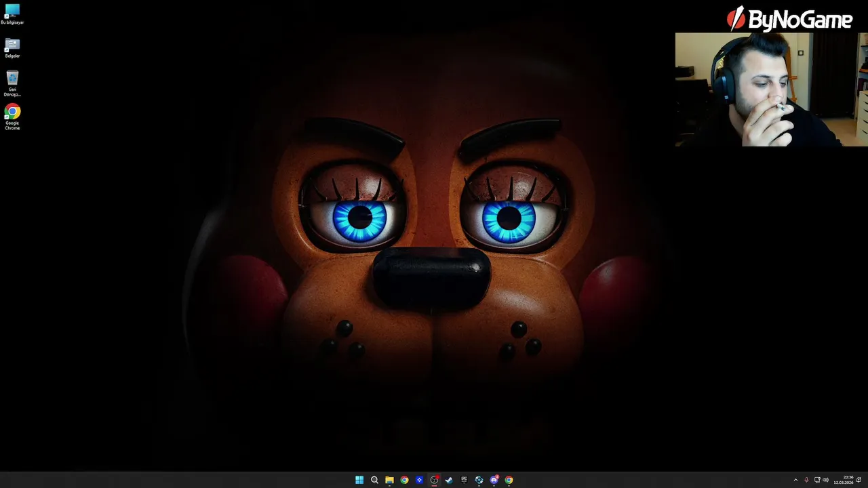Open the volume speaker tray icon
The image size is (868, 488).
click(825, 480)
